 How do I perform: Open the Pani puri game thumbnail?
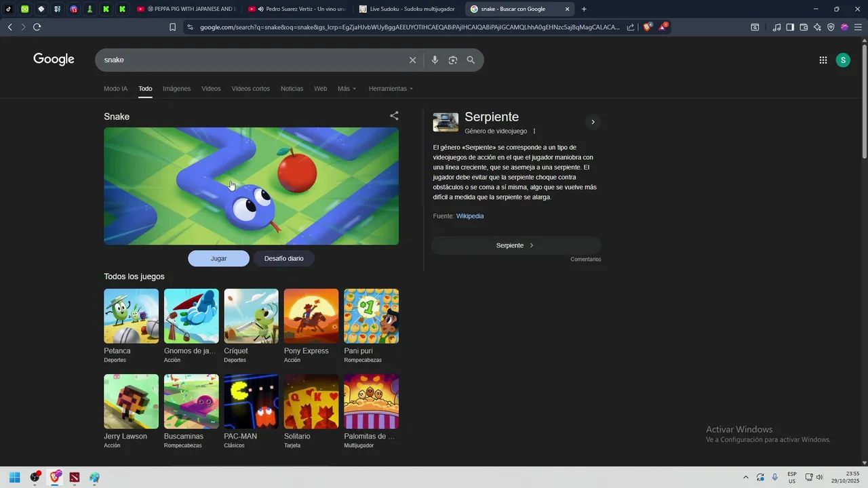pos(371,317)
